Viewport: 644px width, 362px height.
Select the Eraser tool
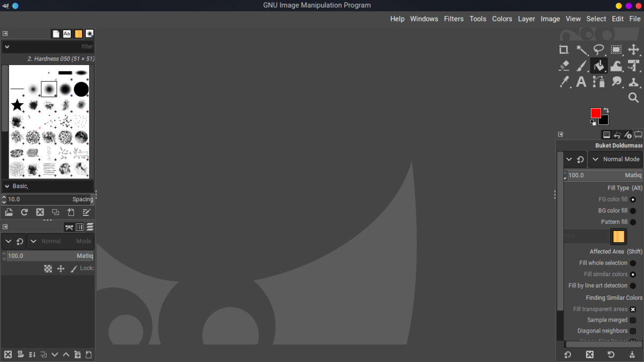pos(563,66)
